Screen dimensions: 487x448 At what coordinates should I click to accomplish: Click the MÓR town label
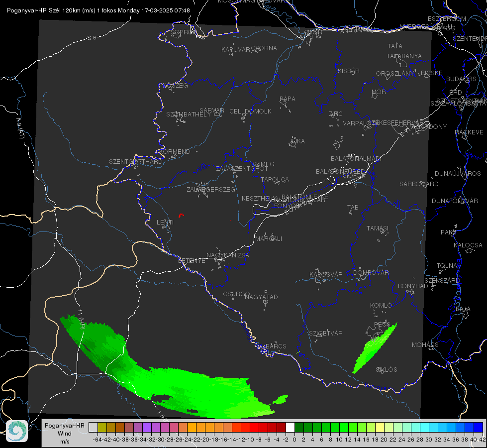coord(379,92)
